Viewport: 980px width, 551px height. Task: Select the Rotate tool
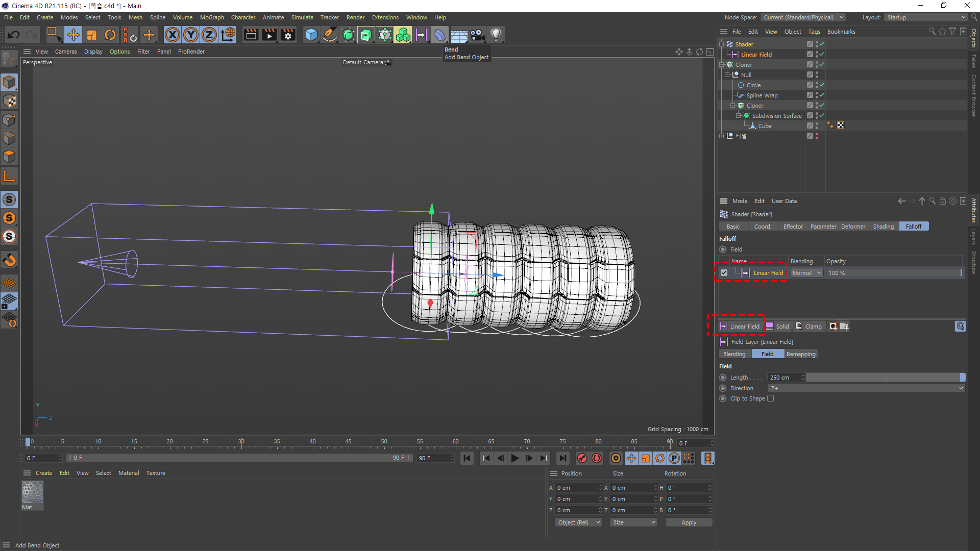click(110, 35)
